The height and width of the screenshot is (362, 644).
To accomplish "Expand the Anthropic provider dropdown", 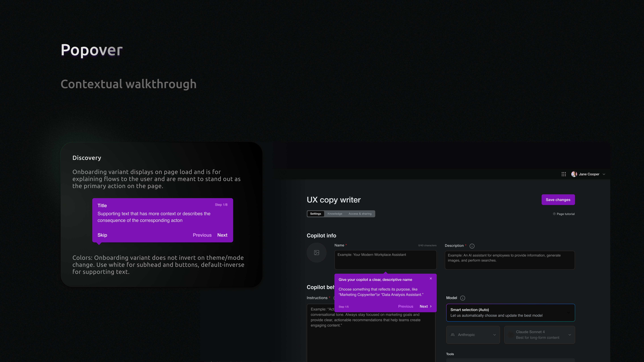I will point(473,335).
